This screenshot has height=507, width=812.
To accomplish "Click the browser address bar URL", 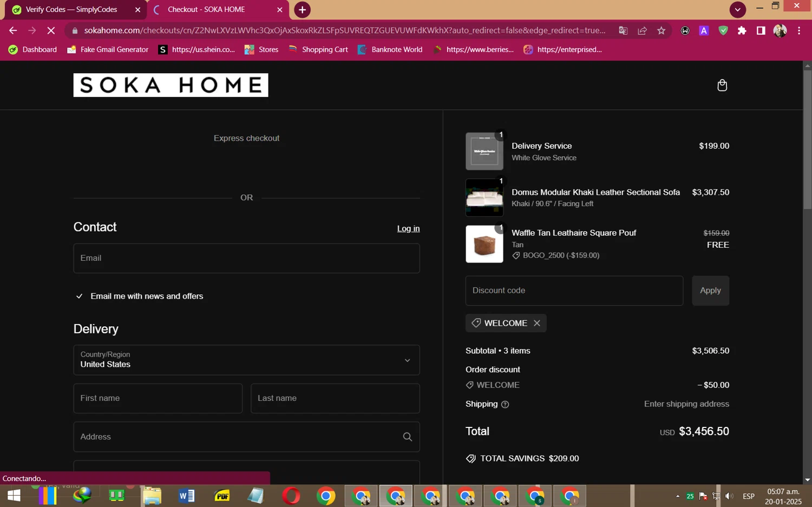I will point(345,31).
